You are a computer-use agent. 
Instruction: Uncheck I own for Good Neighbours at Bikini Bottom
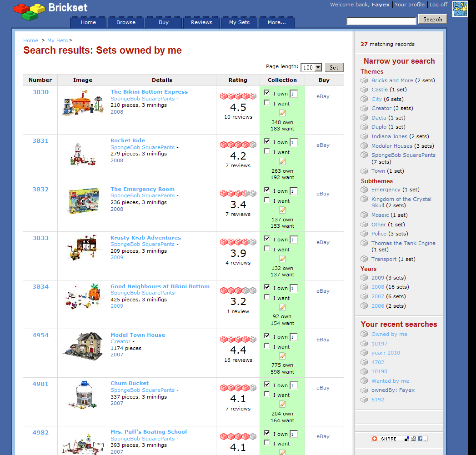click(267, 287)
